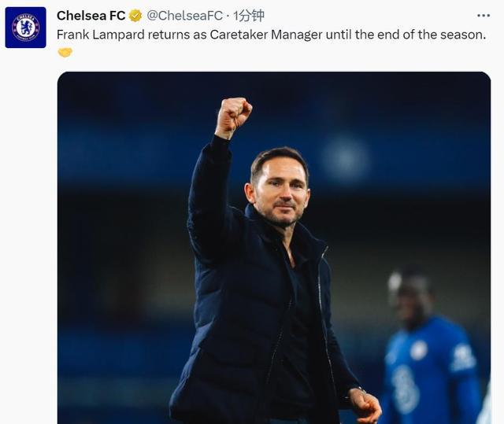Click the handshake emoji in tweet

pyautogui.click(x=65, y=53)
